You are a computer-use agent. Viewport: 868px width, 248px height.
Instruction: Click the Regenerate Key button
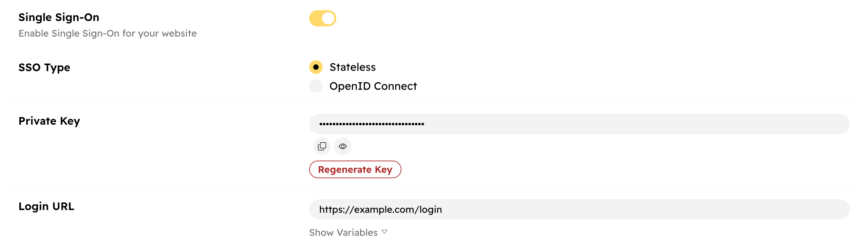(x=355, y=169)
